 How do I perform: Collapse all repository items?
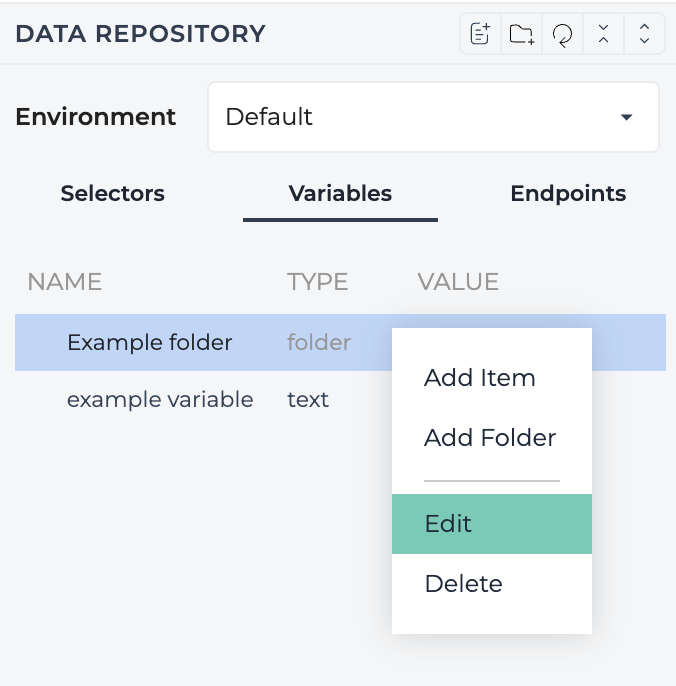point(603,34)
